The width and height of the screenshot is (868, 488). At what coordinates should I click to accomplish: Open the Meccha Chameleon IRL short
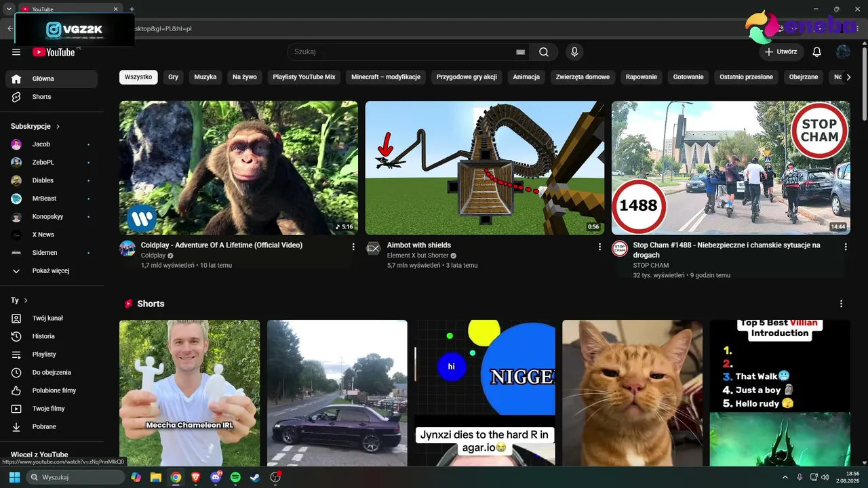[190, 393]
